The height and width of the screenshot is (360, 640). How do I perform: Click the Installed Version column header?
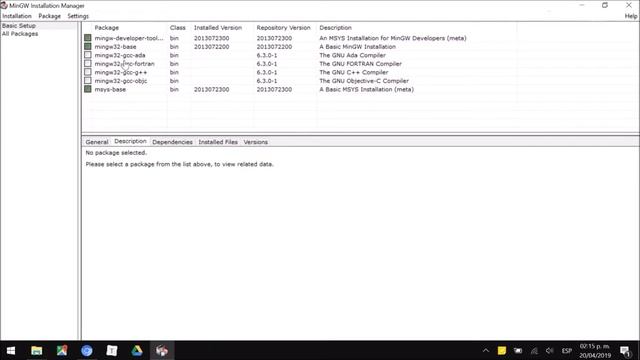tap(218, 28)
